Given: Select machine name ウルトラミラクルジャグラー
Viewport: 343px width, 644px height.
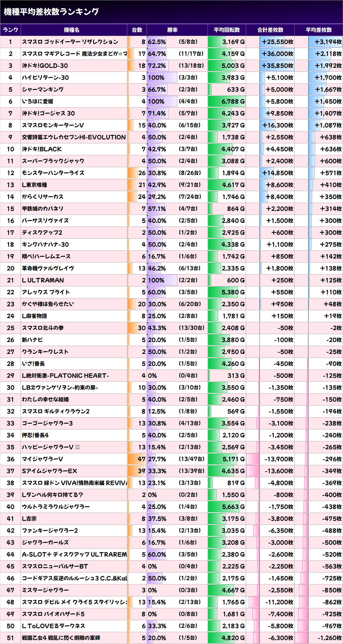Looking at the screenshot, I should pos(55,507).
